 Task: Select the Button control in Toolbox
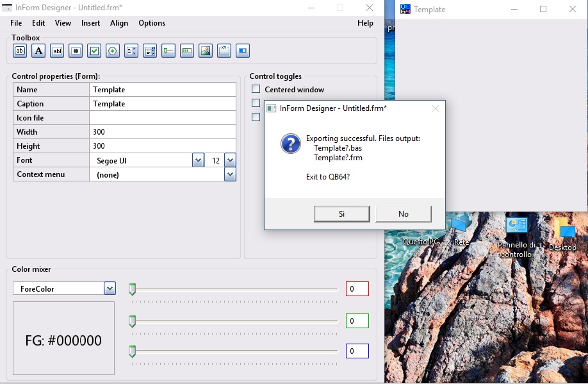coord(20,51)
